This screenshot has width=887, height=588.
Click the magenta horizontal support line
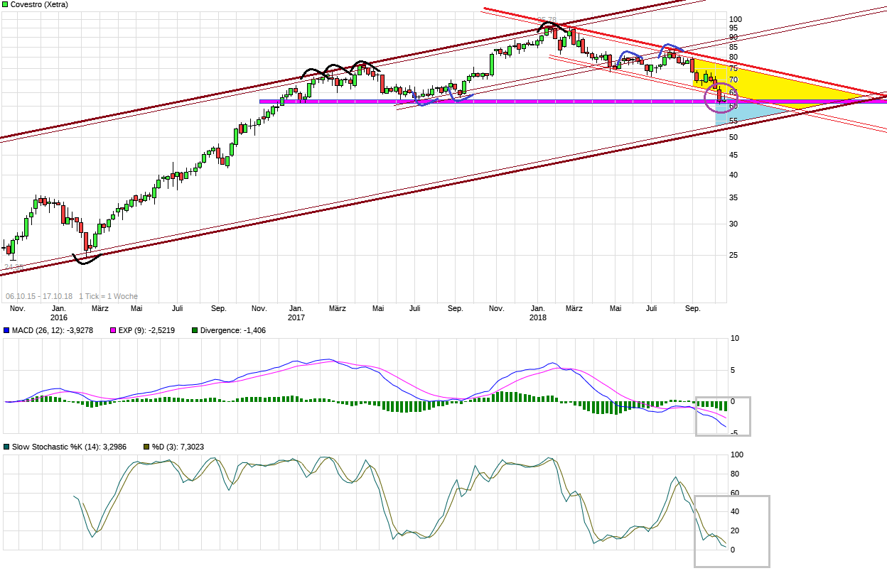[573, 102]
